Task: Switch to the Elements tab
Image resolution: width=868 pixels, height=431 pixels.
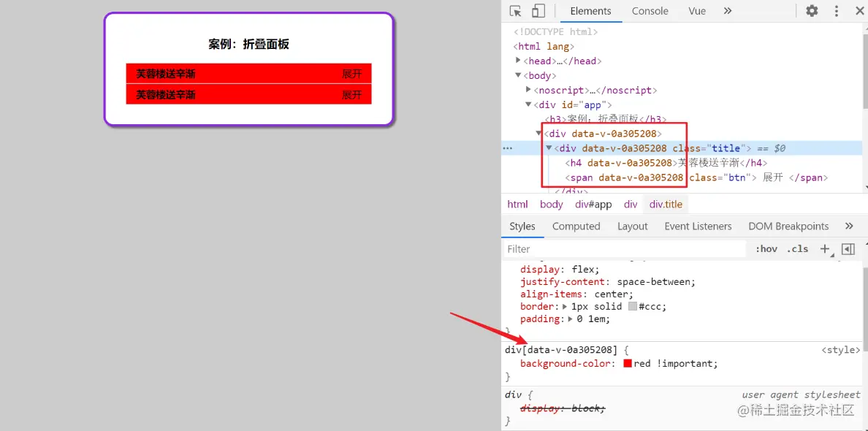Action: (590, 11)
